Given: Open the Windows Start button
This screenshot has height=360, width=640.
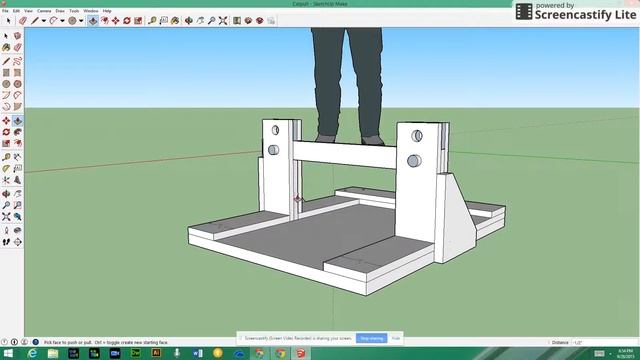Looking at the screenshot, I should [x=8, y=353].
